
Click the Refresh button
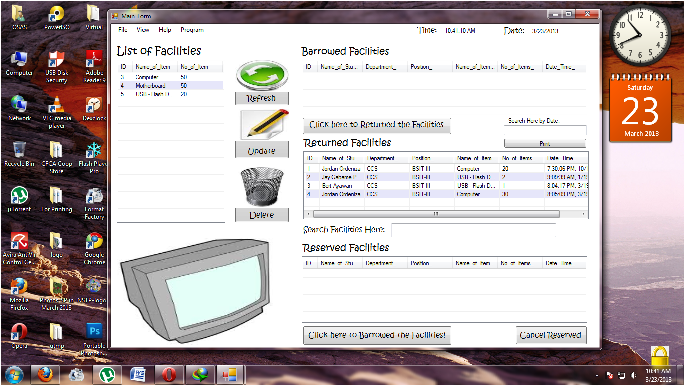262,98
